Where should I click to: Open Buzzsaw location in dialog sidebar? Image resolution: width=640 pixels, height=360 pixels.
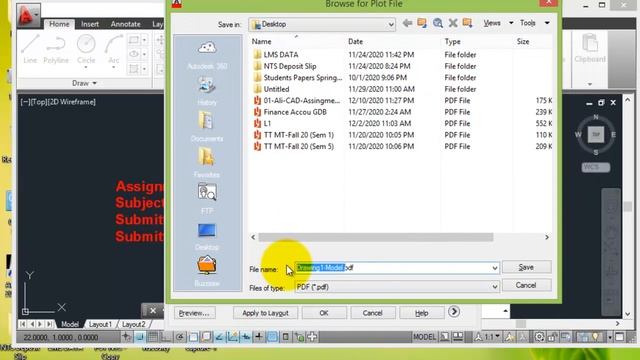pos(207,271)
